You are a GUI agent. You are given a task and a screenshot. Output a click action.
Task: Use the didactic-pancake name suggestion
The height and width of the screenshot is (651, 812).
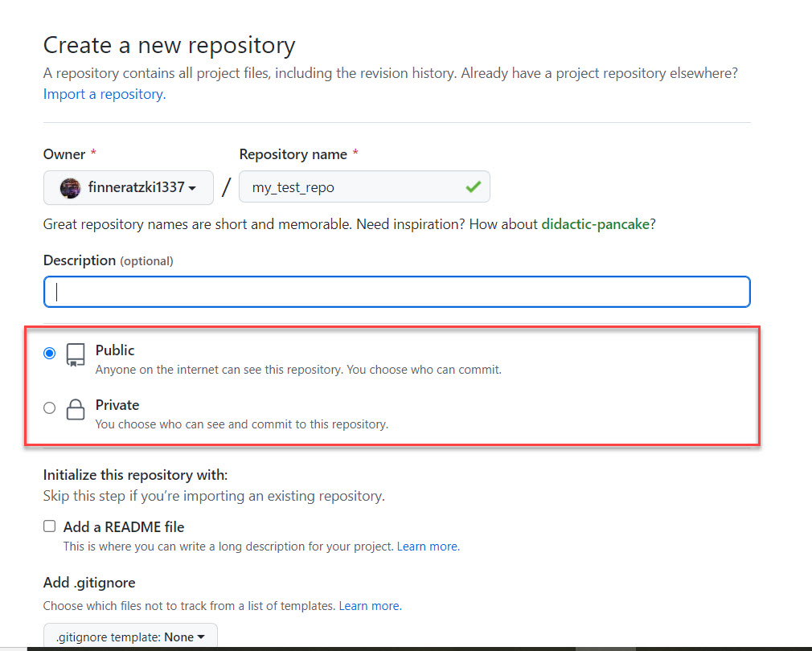tap(595, 224)
